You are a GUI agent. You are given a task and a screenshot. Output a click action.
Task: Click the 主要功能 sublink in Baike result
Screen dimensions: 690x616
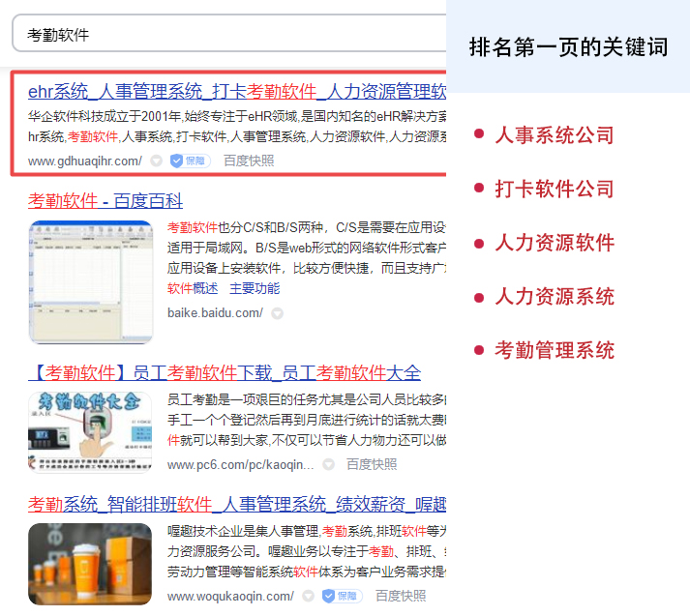[x=255, y=288]
